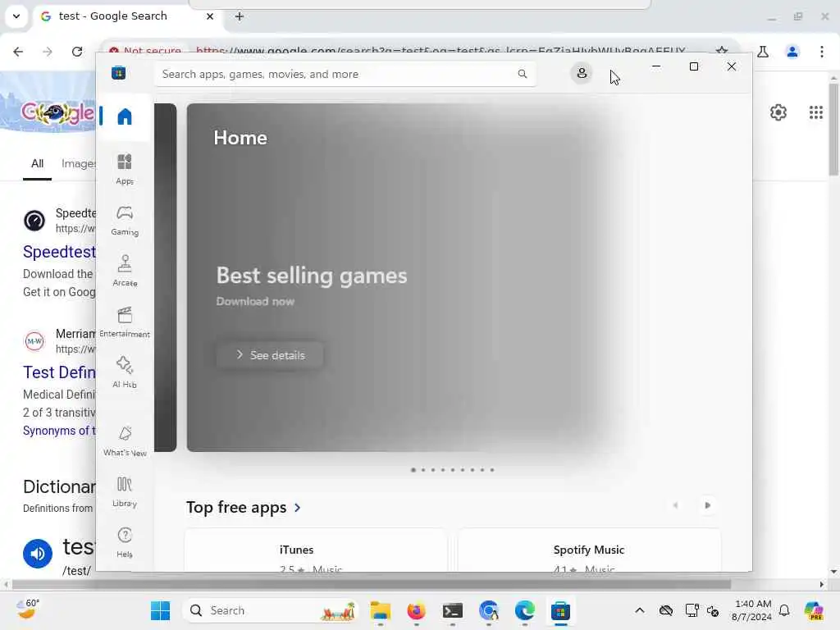The width and height of the screenshot is (840, 630).
Task: Open Arcade section in Store sidebar
Action: [x=125, y=271]
